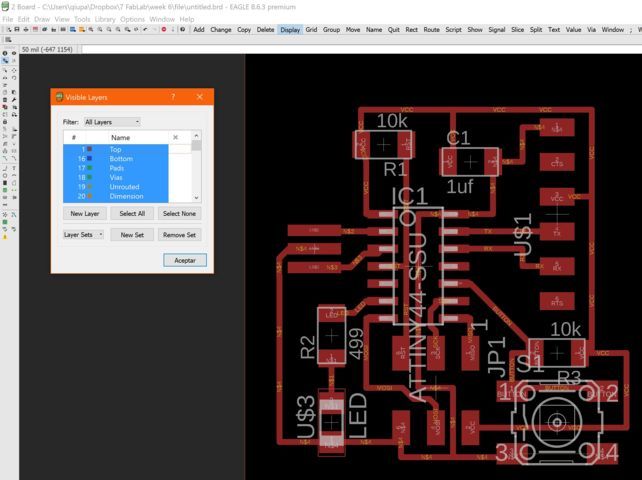Click the Zoom to fit icon
This screenshot has width=642, height=480.
(x=91, y=29)
